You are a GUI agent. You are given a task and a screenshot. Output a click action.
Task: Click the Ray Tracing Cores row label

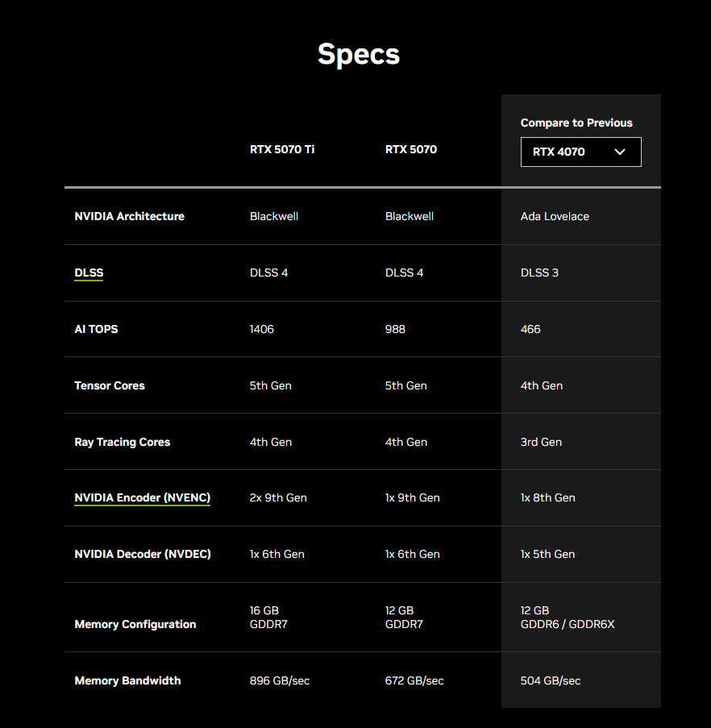click(123, 442)
